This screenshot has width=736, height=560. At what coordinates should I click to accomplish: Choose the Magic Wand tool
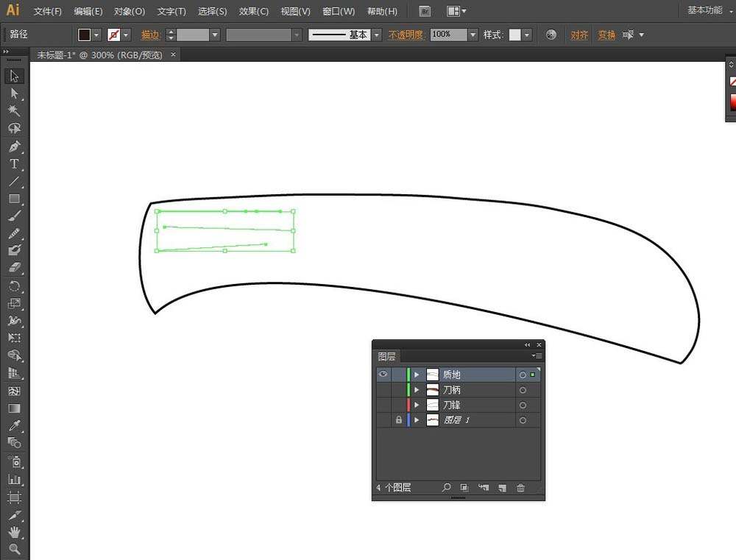click(x=14, y=111)
